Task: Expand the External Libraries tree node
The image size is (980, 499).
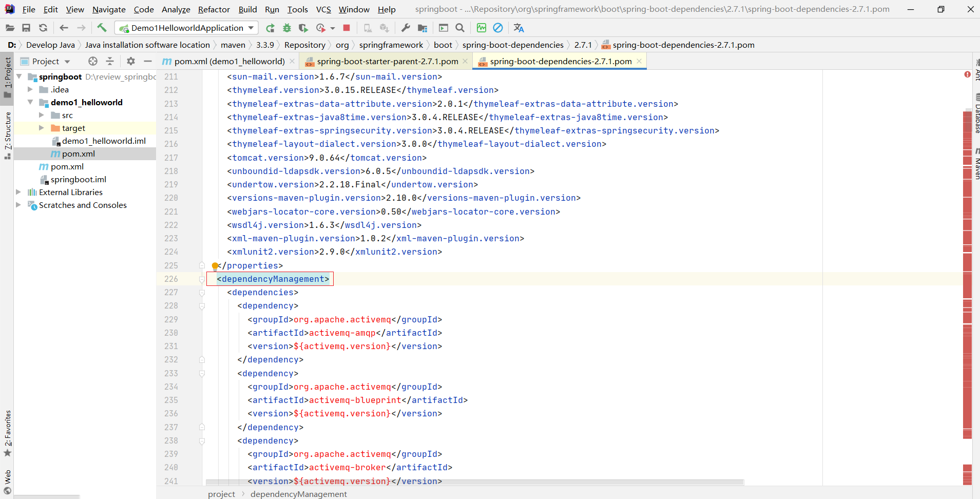Action: [x=18, y=192]
